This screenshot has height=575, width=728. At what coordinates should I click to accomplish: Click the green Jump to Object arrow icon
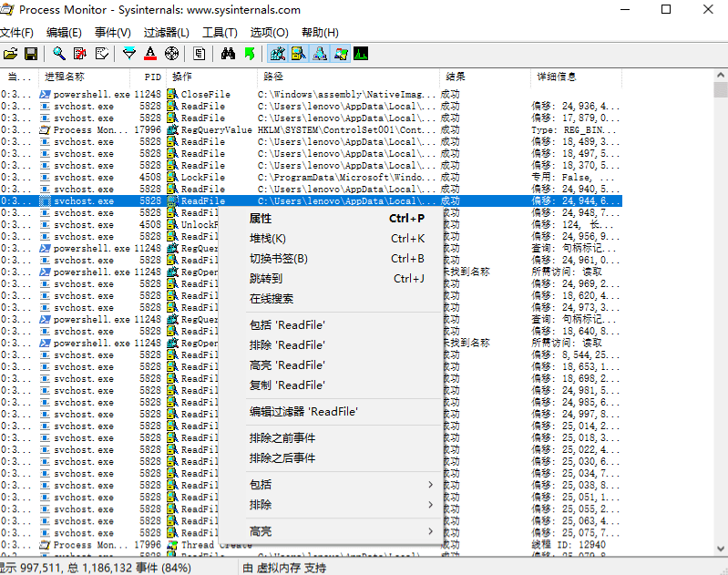[250, 54]
